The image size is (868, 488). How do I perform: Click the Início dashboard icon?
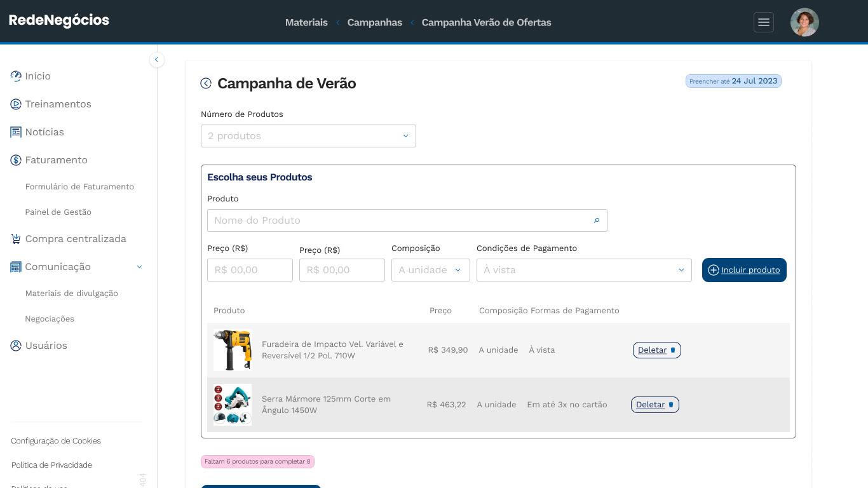(x=16, y=76)
